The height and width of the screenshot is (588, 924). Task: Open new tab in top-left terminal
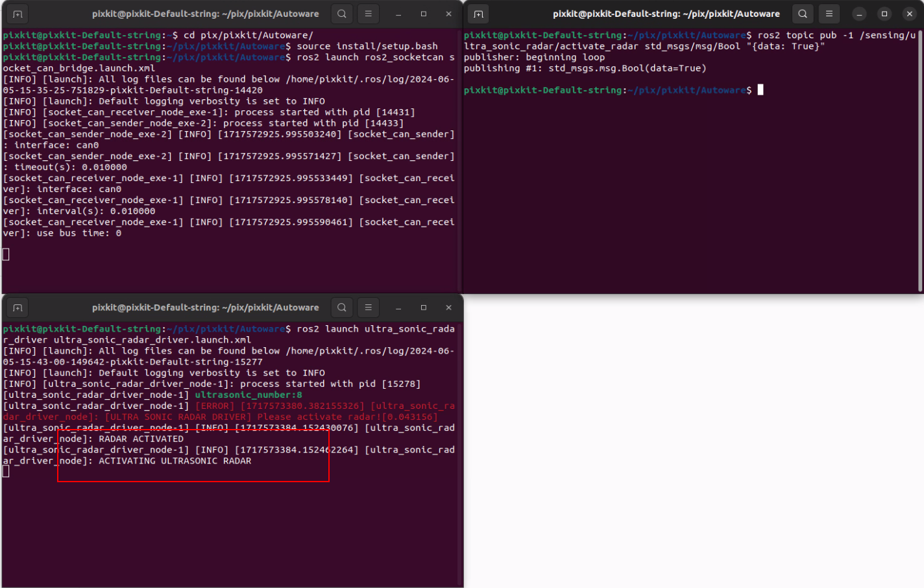tap(18, 14)
